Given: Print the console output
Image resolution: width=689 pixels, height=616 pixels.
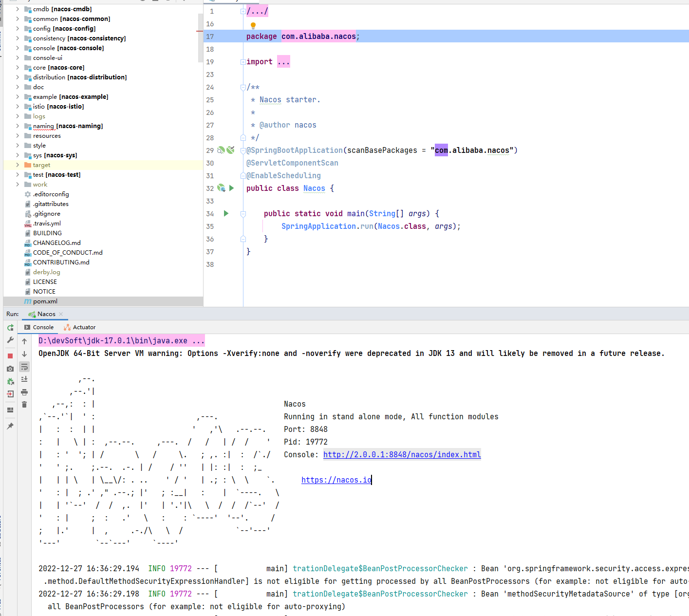Looking at the screenshot, I should (x=24, y=392).
